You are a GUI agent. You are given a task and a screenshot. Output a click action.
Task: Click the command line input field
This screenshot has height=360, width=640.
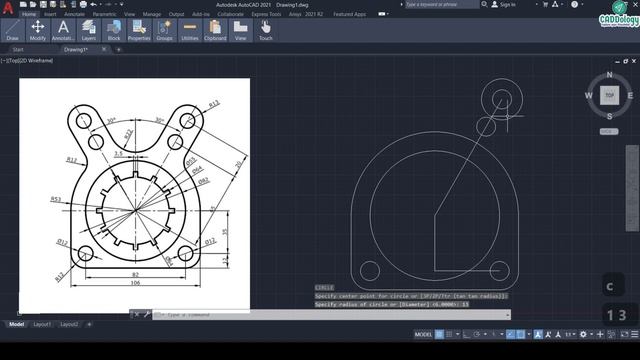pyautogui.click(x=331, y=315)
